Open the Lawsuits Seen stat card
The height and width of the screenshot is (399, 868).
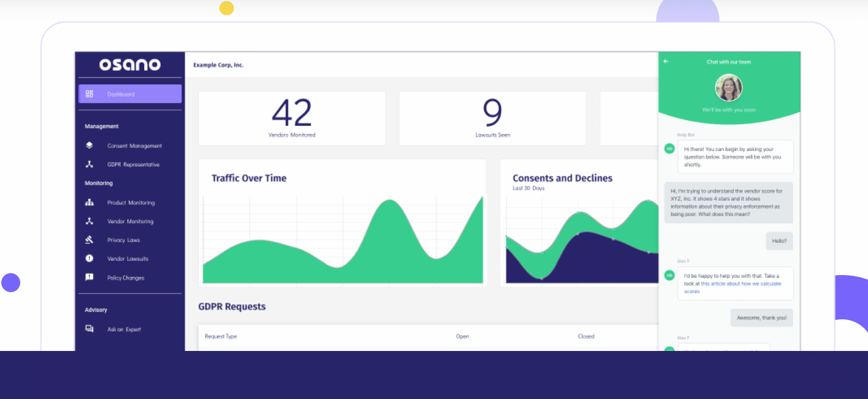pyautogui.click(x=492, y=118)
